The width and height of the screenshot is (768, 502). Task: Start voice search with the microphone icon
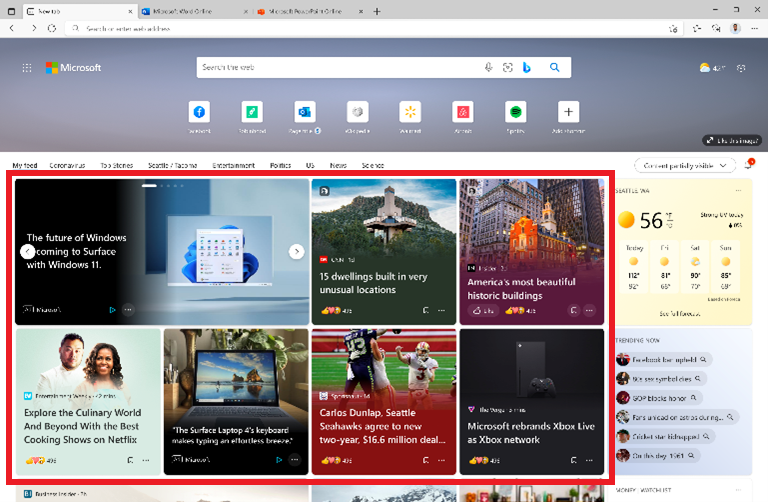click(488, 68)
